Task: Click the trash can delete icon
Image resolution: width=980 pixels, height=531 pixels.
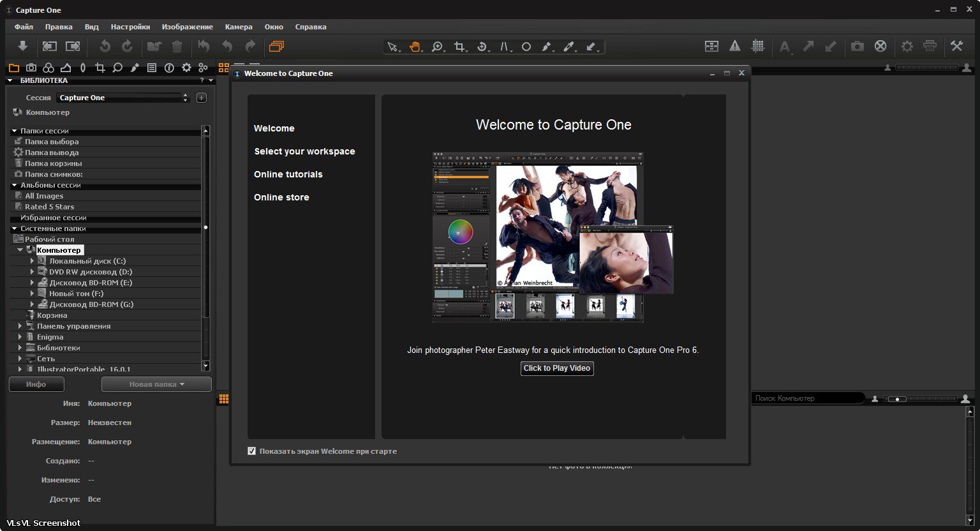Action: point(177,46)
